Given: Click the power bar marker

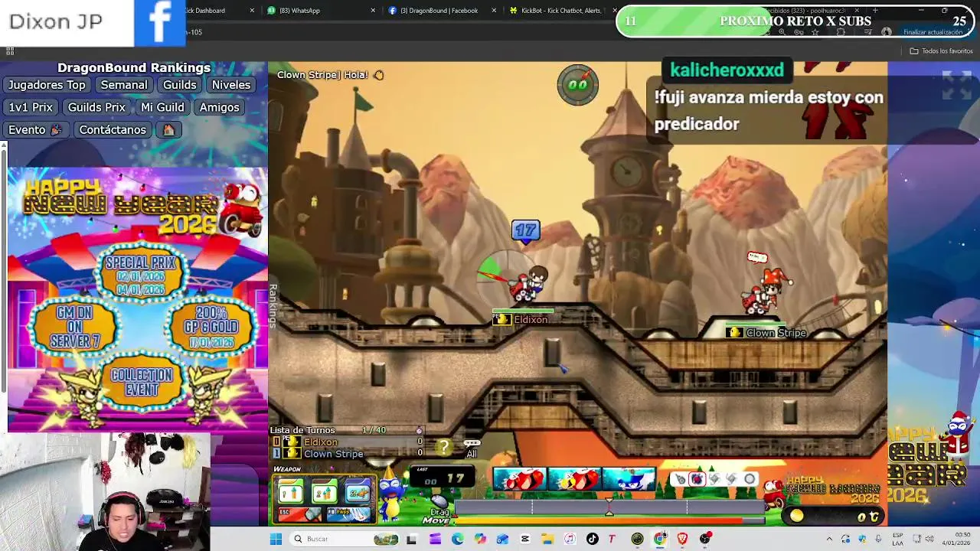Looking at the screenshot, I should (x=609, y=505).
